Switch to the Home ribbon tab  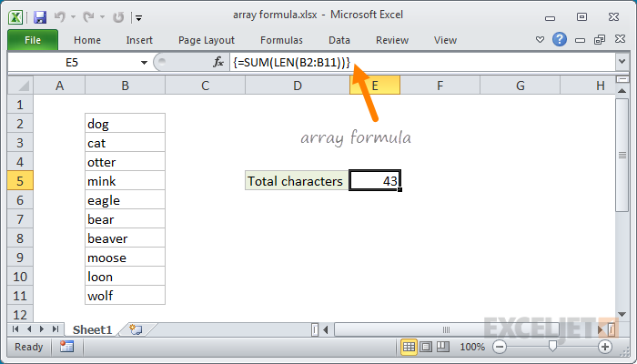point(87,40)
